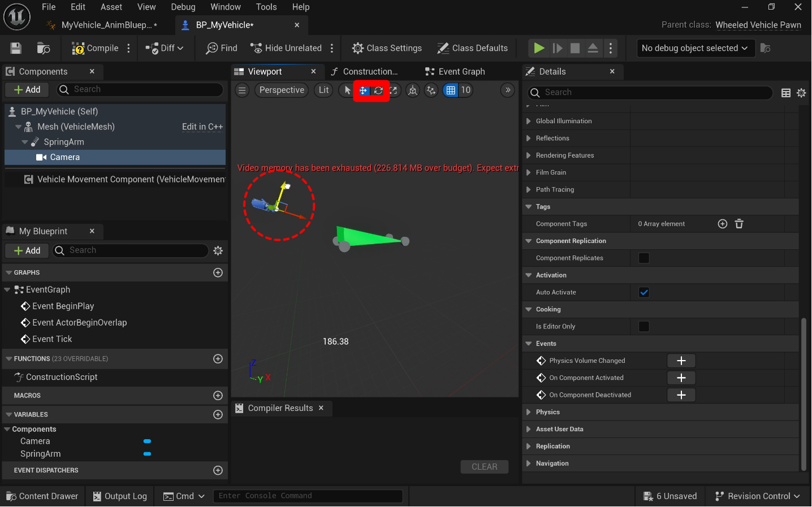Open Class Defaults
This screenshot has width=812, height=507.
click(473, 48)
